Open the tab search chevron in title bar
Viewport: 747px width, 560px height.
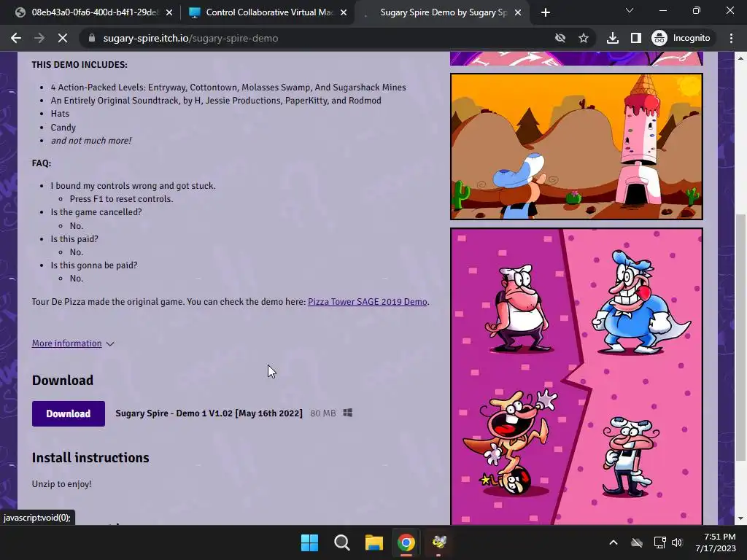coord(630,10)
